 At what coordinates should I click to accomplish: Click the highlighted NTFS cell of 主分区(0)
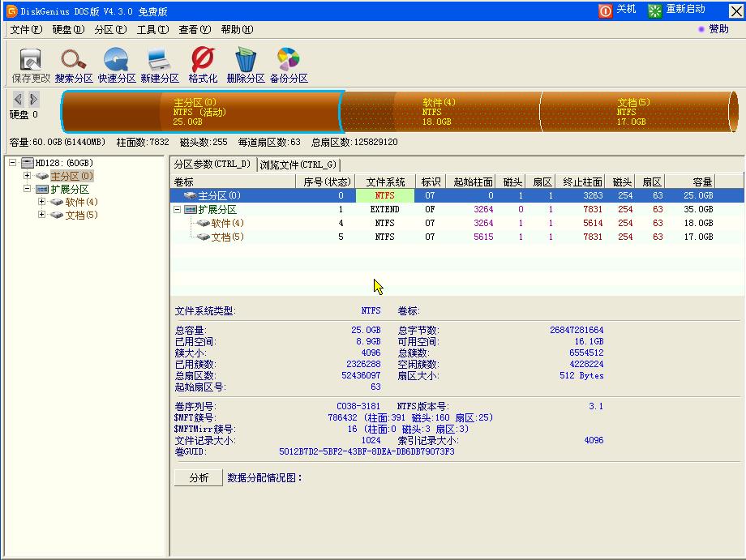385,195
